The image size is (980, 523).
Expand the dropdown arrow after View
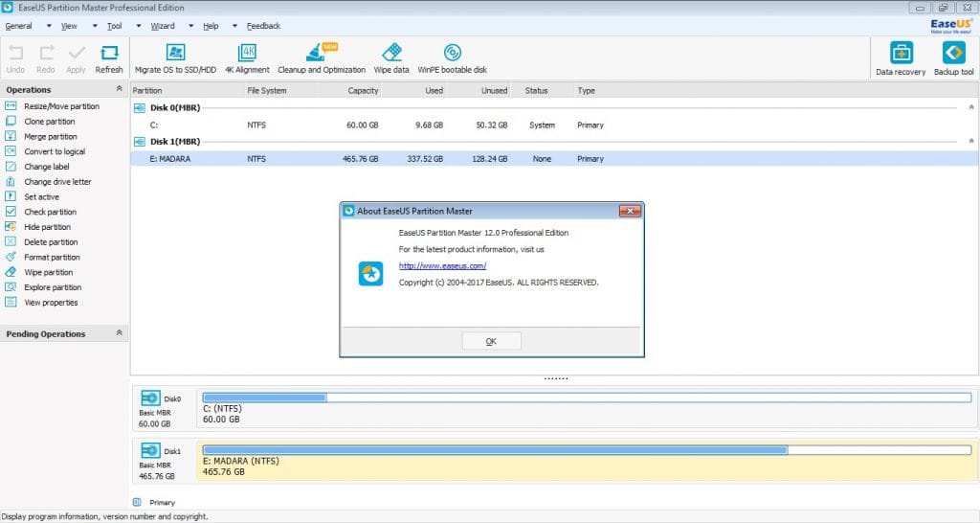coord(95,26)
